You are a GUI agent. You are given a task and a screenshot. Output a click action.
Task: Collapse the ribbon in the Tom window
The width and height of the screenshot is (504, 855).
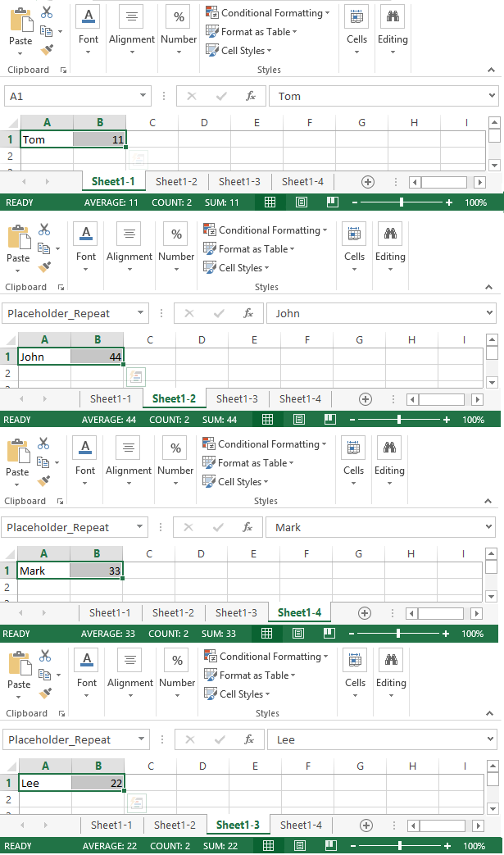coord(491,70)
